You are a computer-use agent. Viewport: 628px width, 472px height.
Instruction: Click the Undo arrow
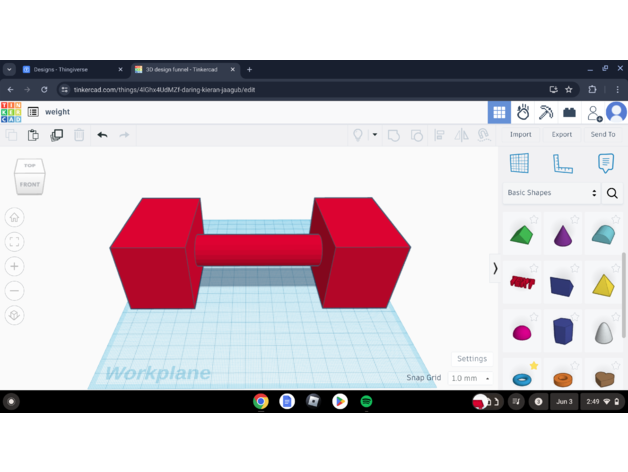[102, 135]
